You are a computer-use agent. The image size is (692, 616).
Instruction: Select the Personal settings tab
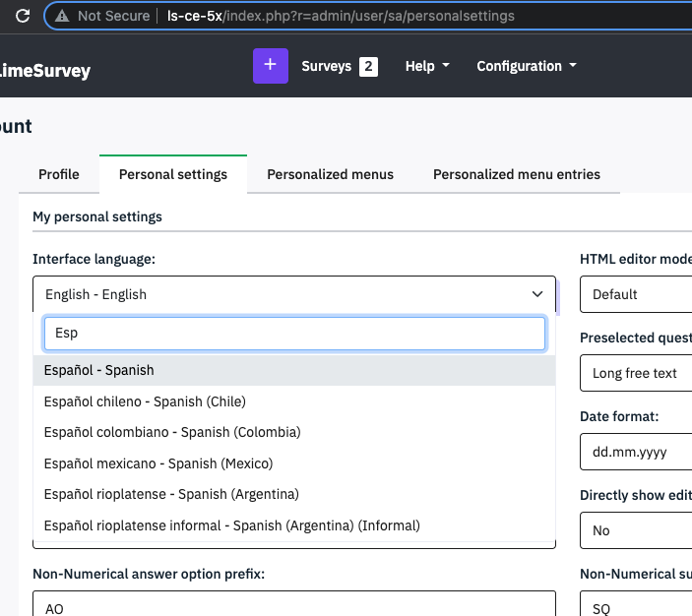pos(173,174)
